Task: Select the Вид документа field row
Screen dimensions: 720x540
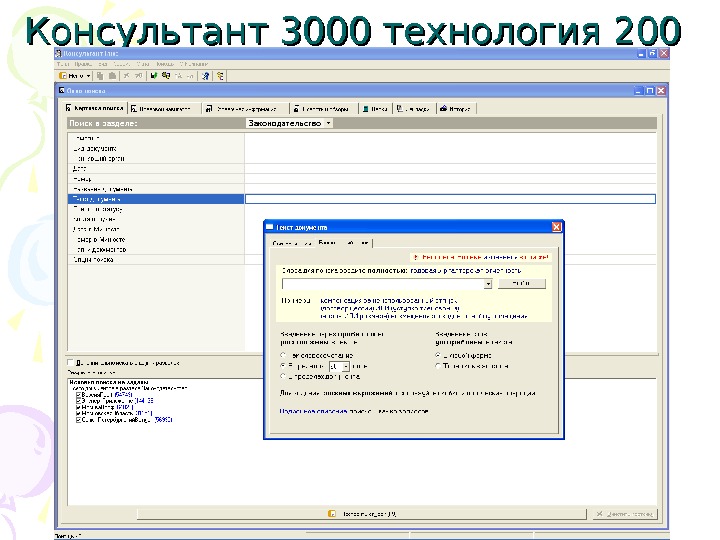Action: (156, 148)
